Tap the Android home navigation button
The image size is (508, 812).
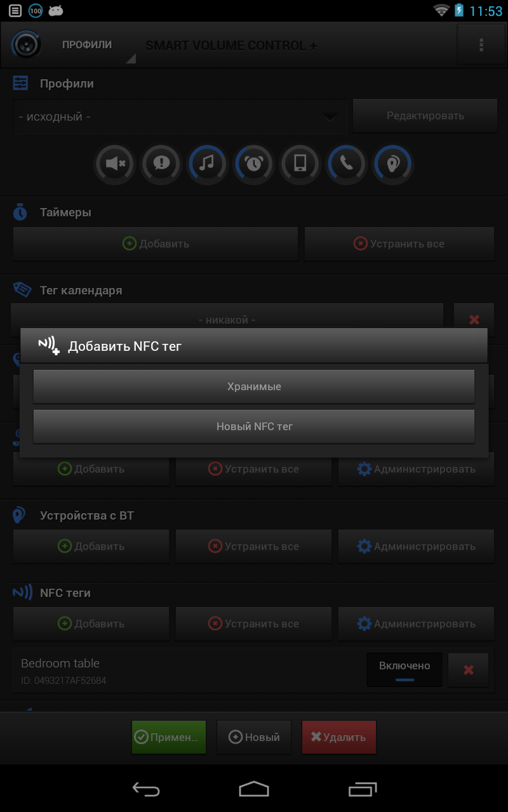tap(254, 789)
